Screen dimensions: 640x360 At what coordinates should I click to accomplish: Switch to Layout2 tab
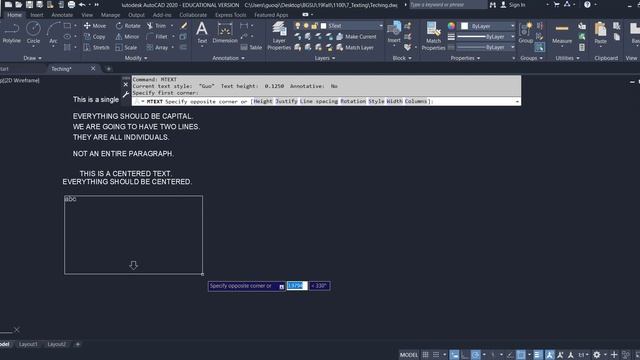pyautogui.click(x=57, y=344)
